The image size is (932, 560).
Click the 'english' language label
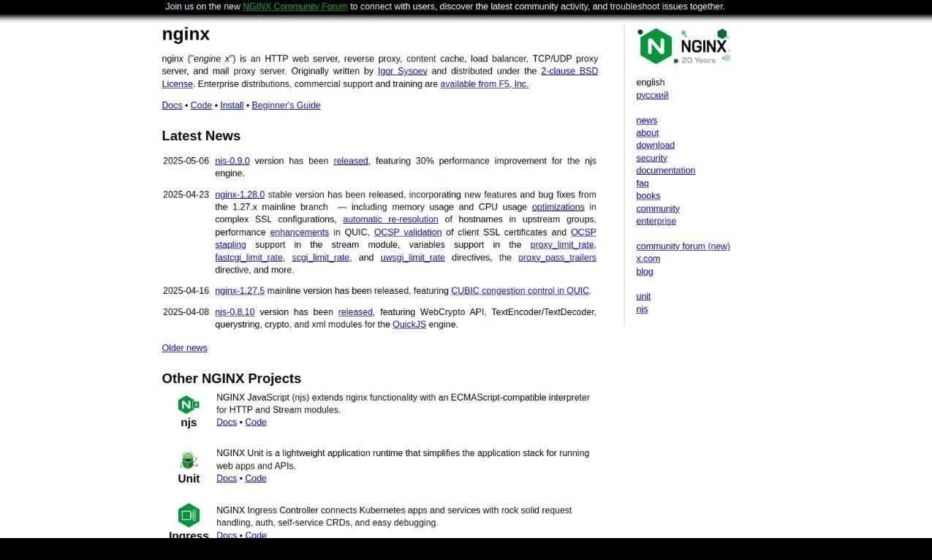click(651, 83)
